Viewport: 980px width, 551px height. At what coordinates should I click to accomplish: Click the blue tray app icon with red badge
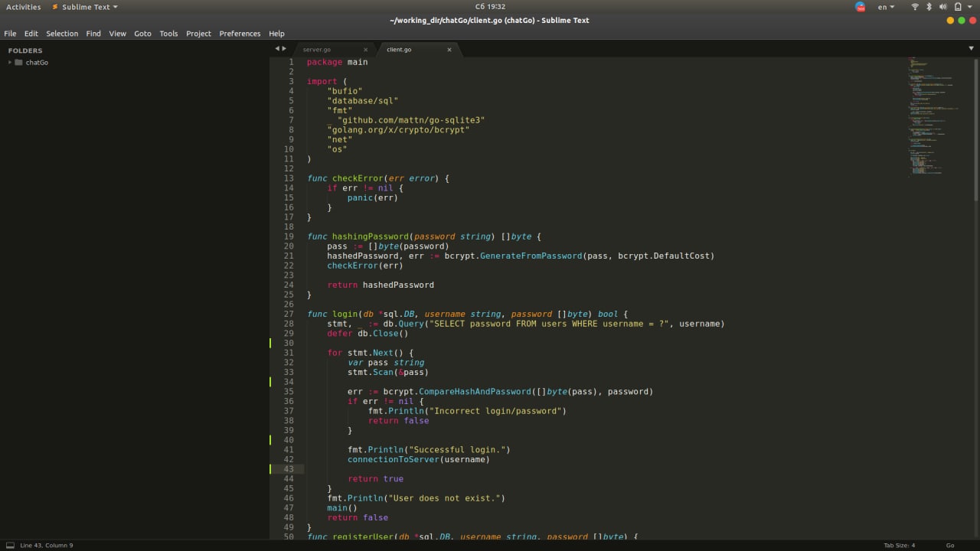(x=860, y=7)
